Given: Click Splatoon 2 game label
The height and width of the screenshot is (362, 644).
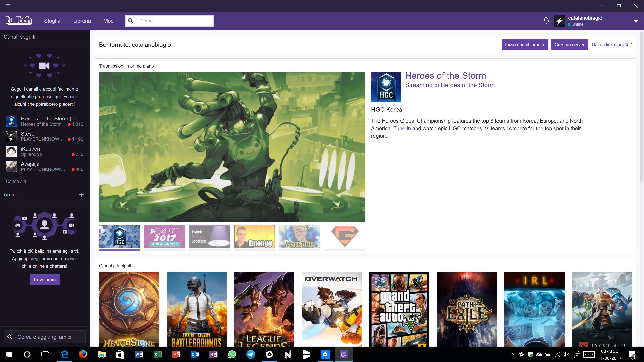Looking at the screenshot, I should (32, 154).
